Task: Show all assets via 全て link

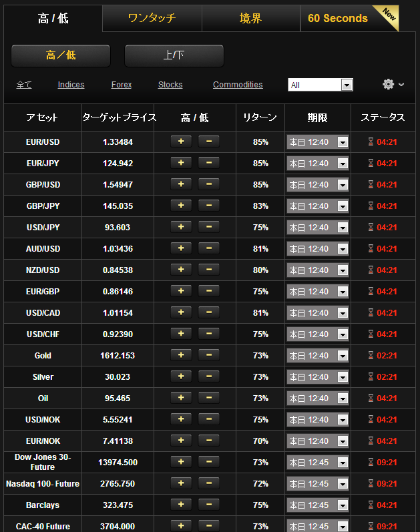Action: 24,85
